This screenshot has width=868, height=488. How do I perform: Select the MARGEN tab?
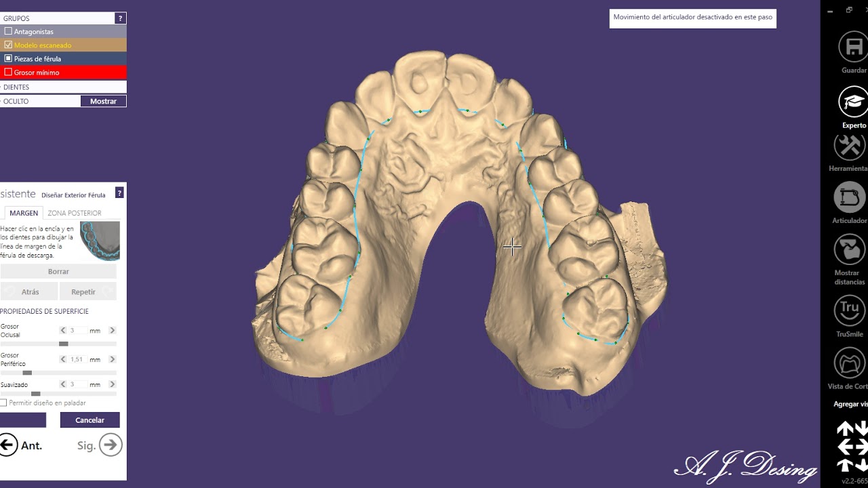coord(24,213)
